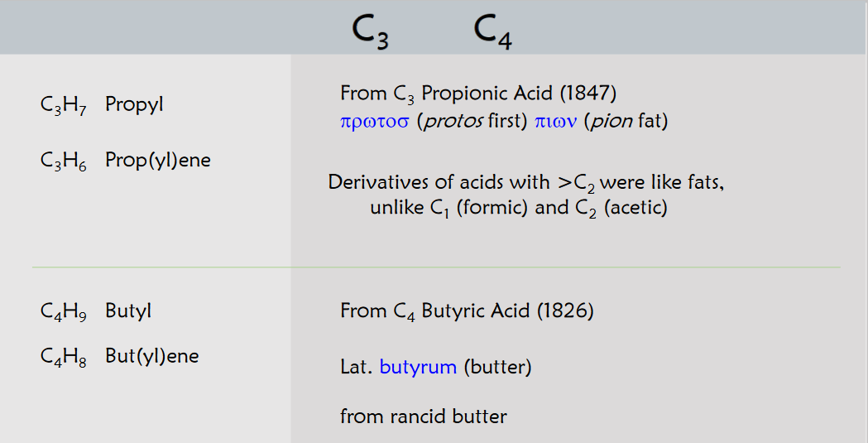Screen dimensions: 868x443
Task: Click the word Propyl
Action: 134,105
